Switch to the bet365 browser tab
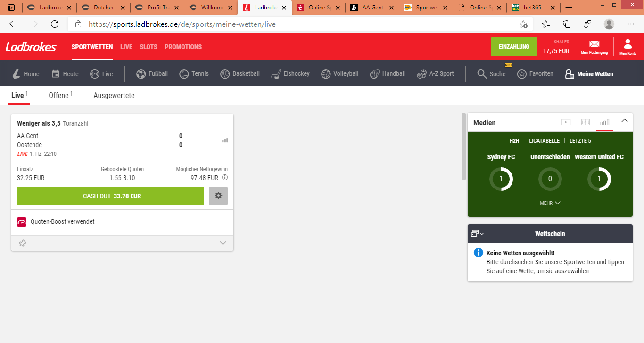Screen dimensions: 644x343 click(534, 8)
